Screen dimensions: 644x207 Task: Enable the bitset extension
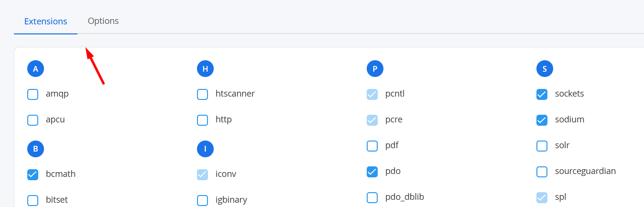point(33,200)
